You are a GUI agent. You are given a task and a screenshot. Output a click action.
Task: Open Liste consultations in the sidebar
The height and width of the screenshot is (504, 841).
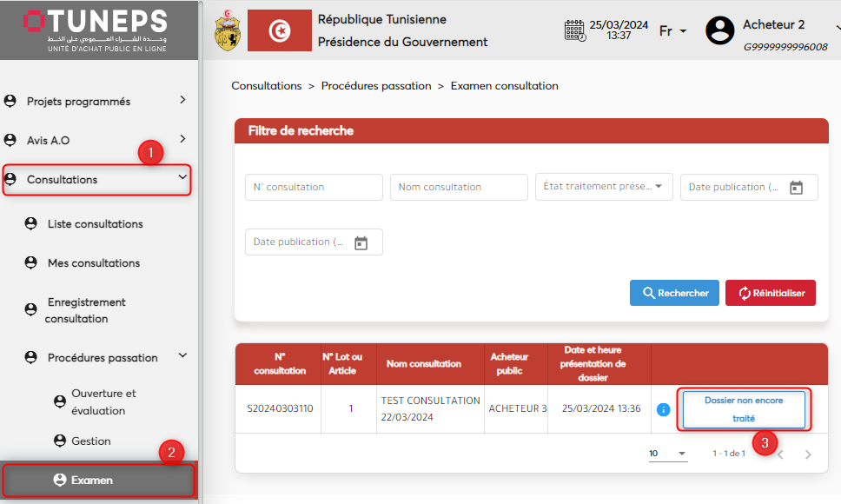[x=95, y=223]
